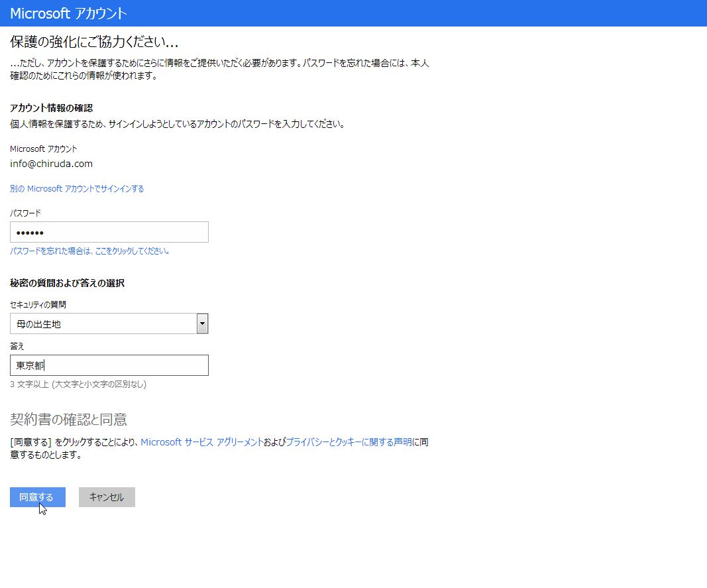
Task: Click the 契約書の確認と同意 heading
Action: click(68, 419)
